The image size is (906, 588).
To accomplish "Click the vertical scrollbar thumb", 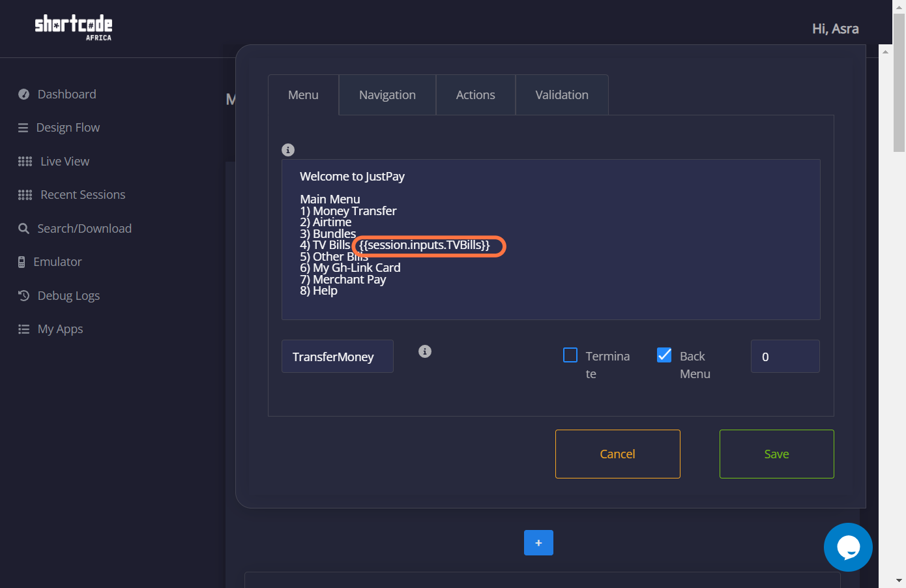I will click(x=899, y=83).
